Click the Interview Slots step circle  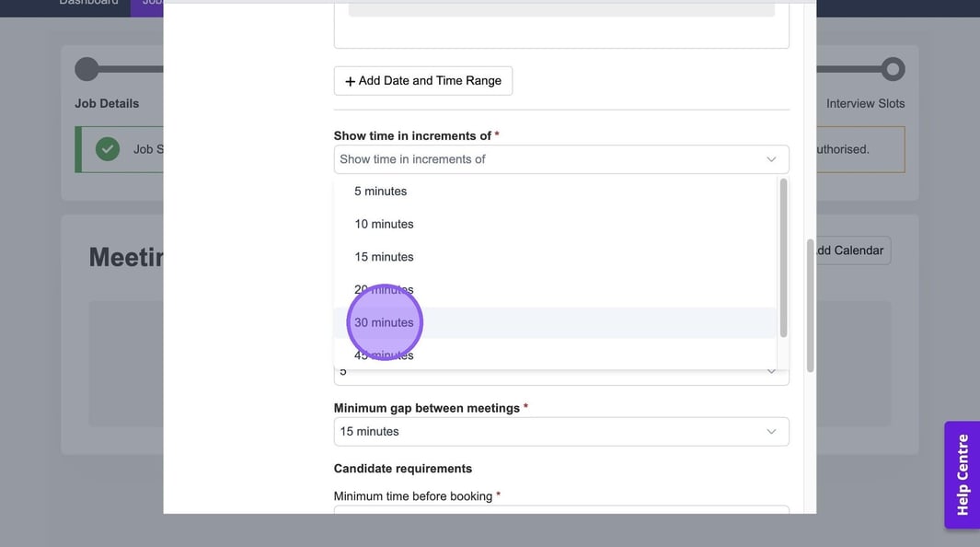(x=892, y=69)
